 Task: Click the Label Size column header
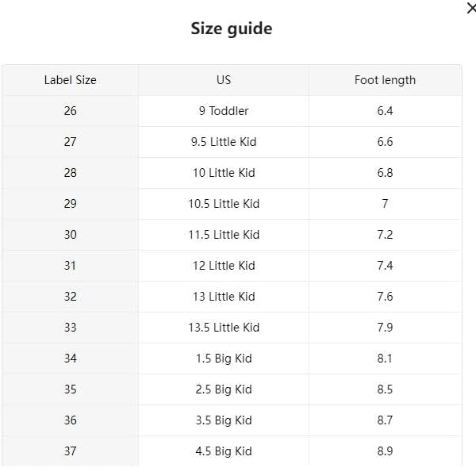70,80
